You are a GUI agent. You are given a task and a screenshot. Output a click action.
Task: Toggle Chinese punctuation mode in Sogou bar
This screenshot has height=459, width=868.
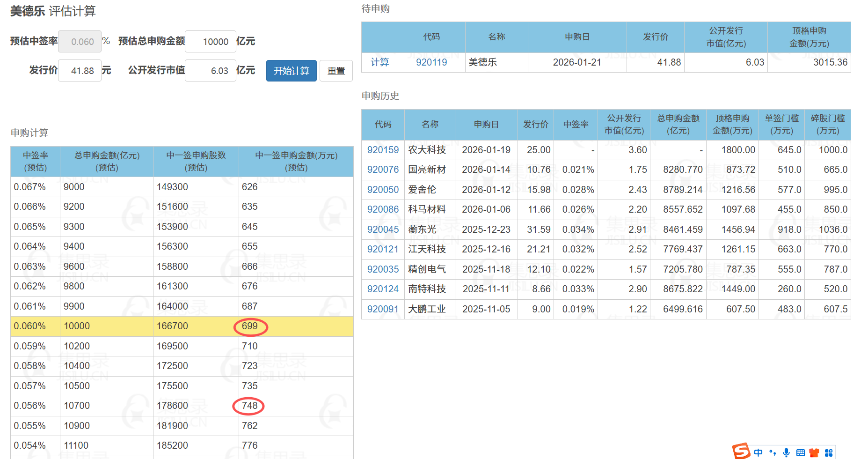(x=773, y=452)
